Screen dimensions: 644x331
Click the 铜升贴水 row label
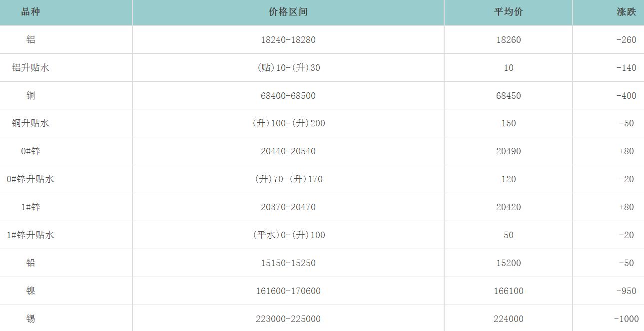(30, 123)
